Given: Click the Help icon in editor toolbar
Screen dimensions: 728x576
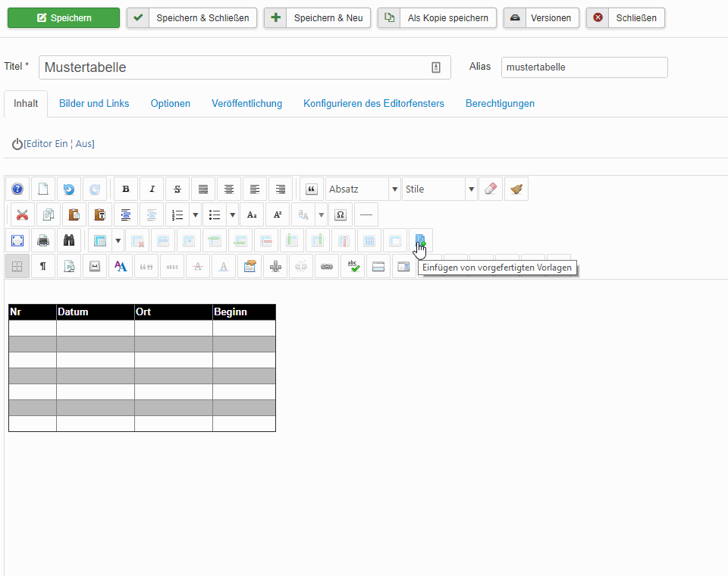Looking at the screenshot, I should [x=17, y=189].
